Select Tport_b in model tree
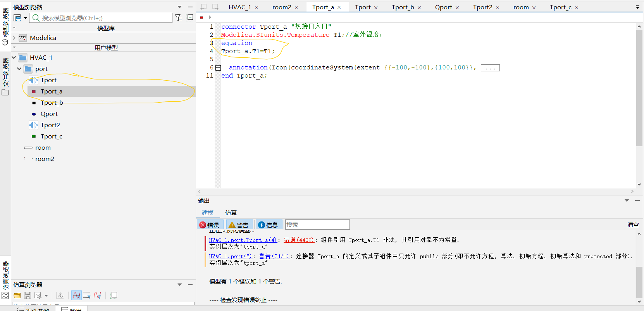The width and height of the screenshot is (644, 311). (52, 102)
